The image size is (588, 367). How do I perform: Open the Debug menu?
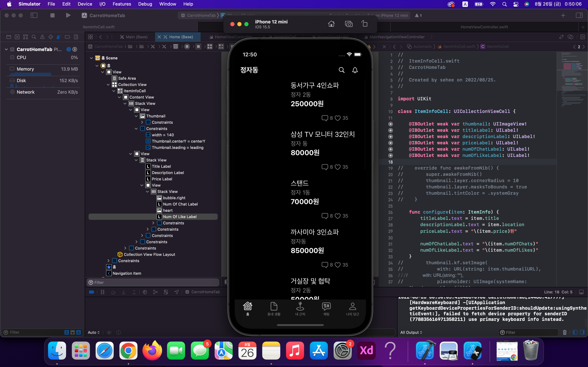[145, 4]
